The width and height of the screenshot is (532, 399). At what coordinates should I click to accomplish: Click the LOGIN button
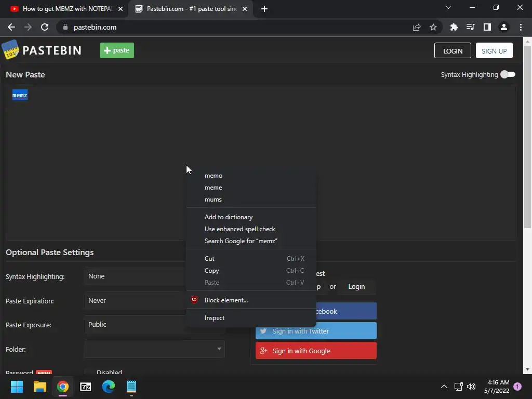453,50
